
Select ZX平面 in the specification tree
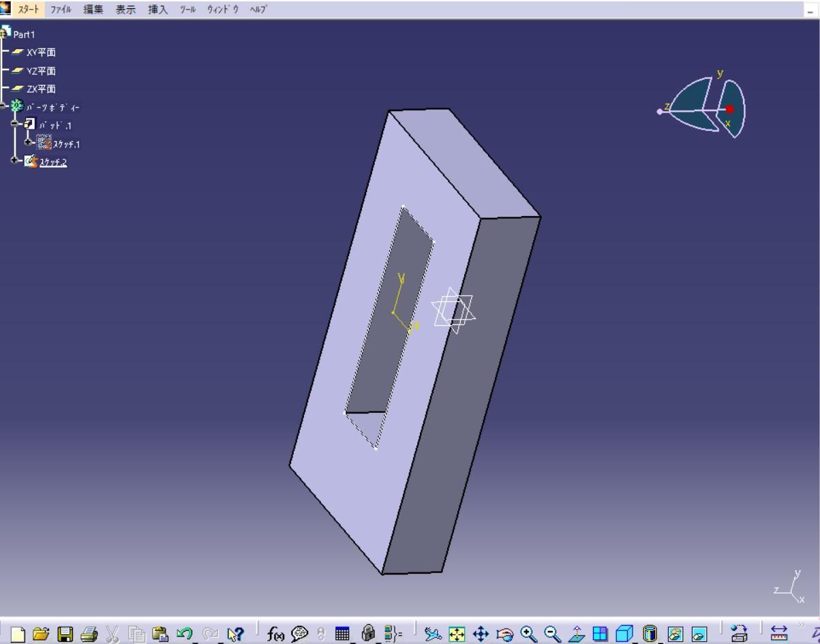pos(41,89)
